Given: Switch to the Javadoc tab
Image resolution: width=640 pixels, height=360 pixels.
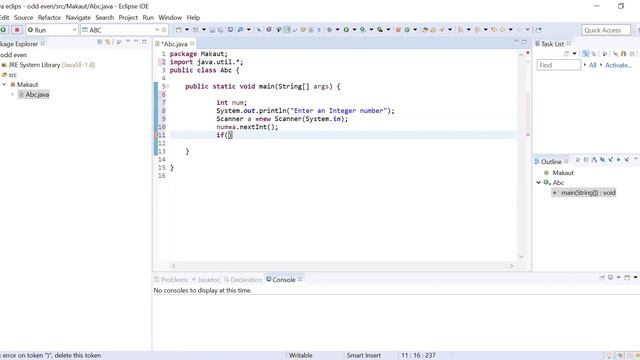Looking at the screenshot, I should coord(206,280).
